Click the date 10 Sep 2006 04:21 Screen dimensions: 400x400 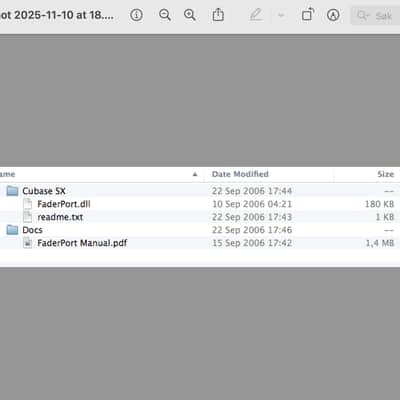pyautogui.click(x=252, y=204)
